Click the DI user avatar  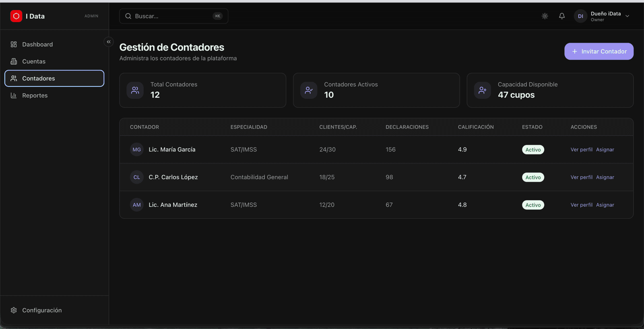pos(580,16)
